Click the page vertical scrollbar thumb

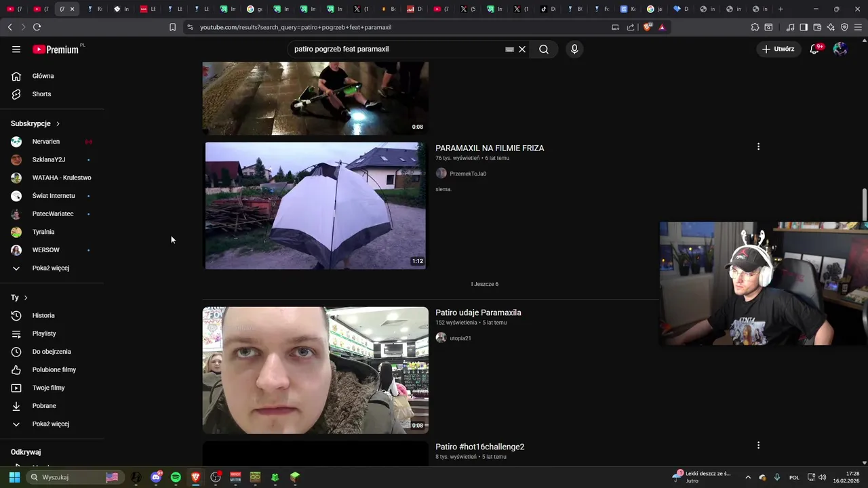pos(864,204)
